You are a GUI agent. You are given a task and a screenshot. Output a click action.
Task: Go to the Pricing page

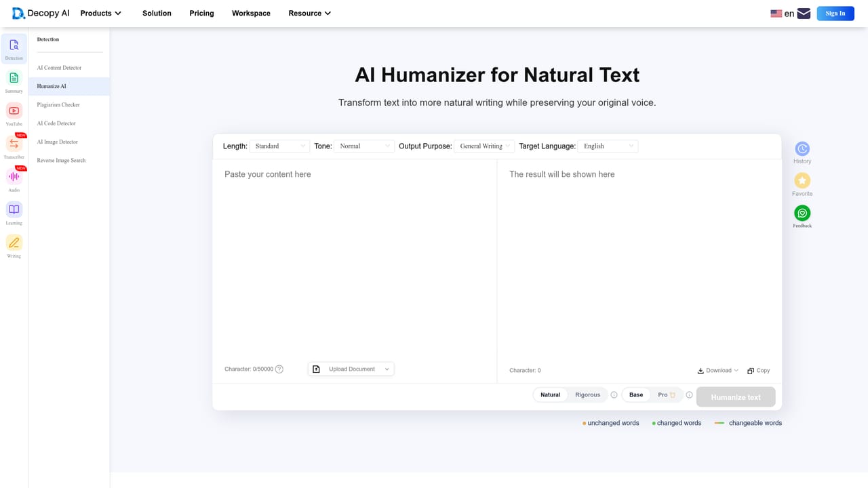[x=201, y=13]
